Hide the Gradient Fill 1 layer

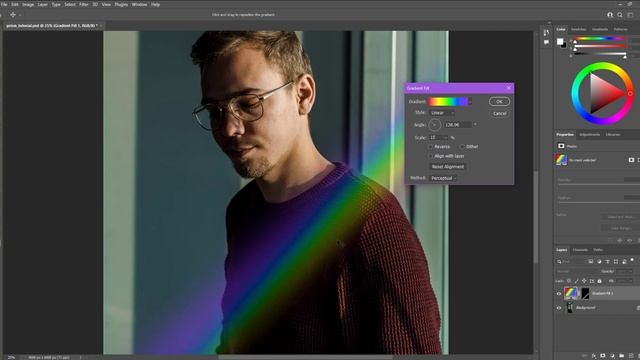[559, 293]
